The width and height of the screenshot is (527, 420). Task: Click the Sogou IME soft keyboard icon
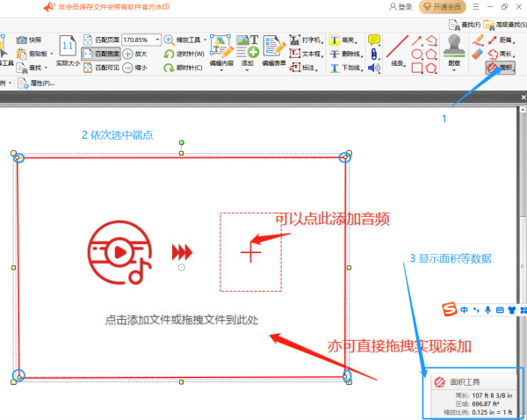pyautogui.click(x=500, y=309)
